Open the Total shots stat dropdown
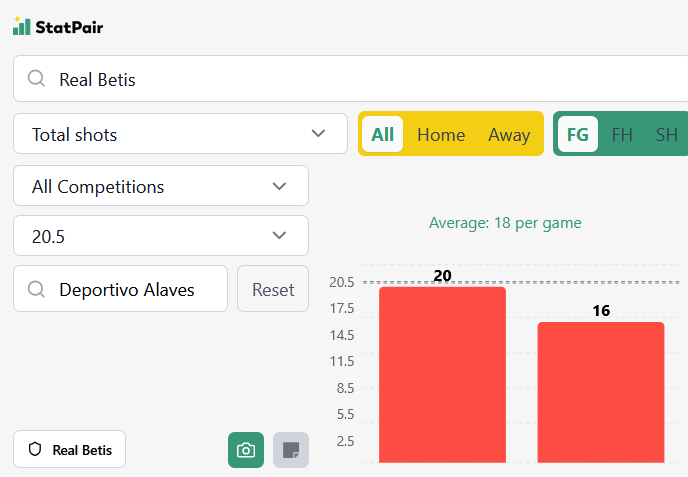Viewport: 688px width, 477px height. (x=180, y=134)
